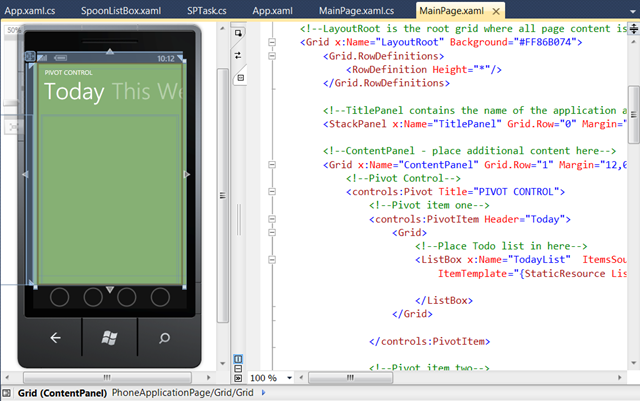Click designer vertical scrollbar up arrow
Image resolution: width=640 pixels, height=401 pixels.
coord(222,29)
